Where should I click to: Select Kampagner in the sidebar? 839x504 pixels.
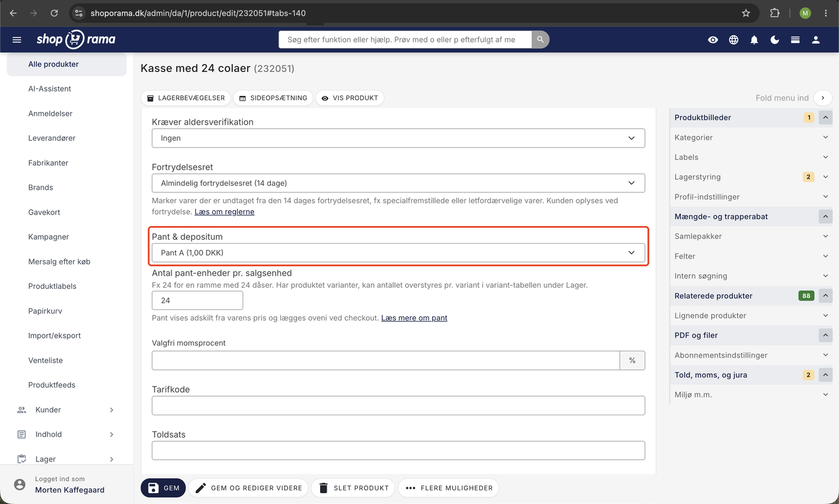tap(49, 237)
